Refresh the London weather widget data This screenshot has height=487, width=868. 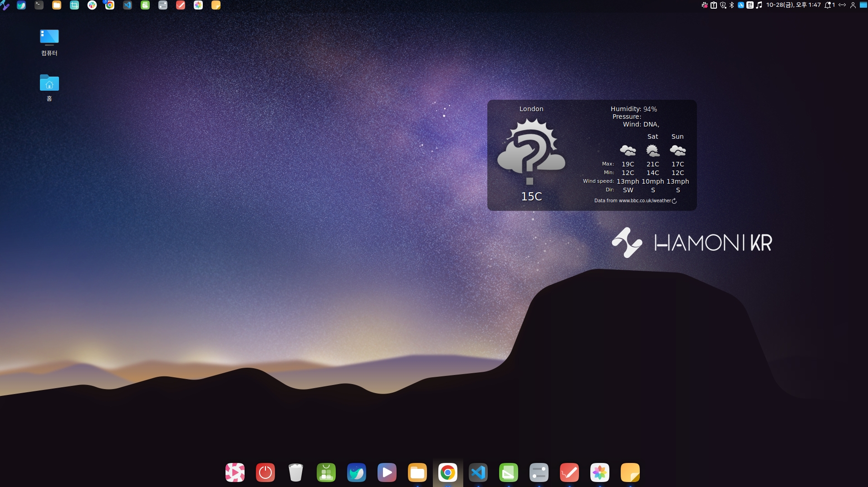pyautogui.click(x=674, y=201)
